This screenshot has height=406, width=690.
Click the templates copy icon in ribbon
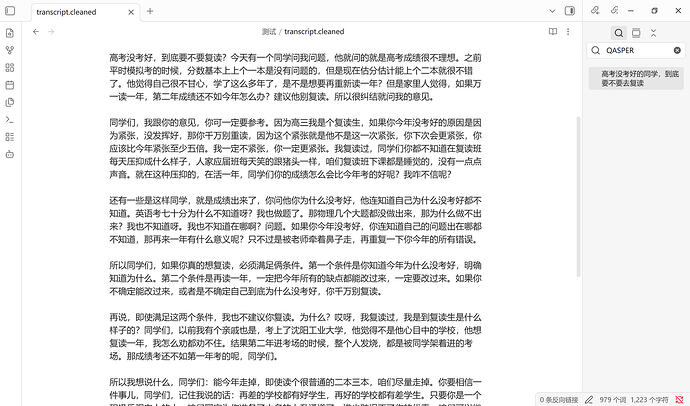click(10, 102)
